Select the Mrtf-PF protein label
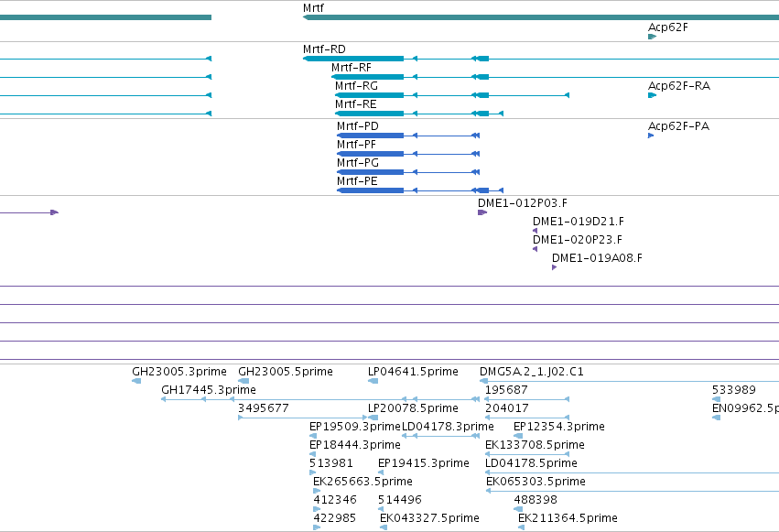The height and width of the screenshot is (532, 779). (x=356, y=145)
